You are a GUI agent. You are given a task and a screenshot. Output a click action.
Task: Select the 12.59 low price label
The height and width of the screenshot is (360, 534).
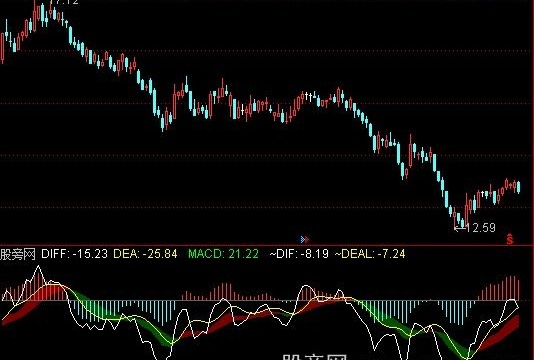pyautogui.click(x=481, y=228)
